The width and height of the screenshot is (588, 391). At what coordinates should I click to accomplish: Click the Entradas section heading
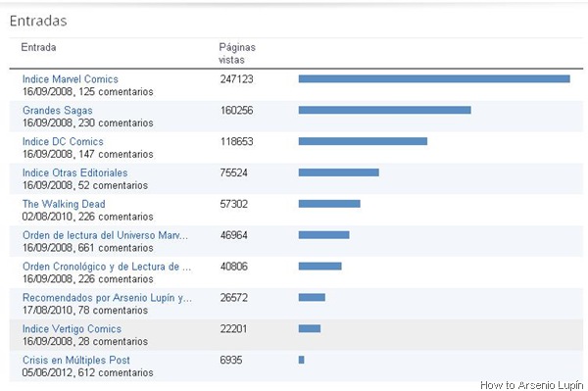coord(38,21)
